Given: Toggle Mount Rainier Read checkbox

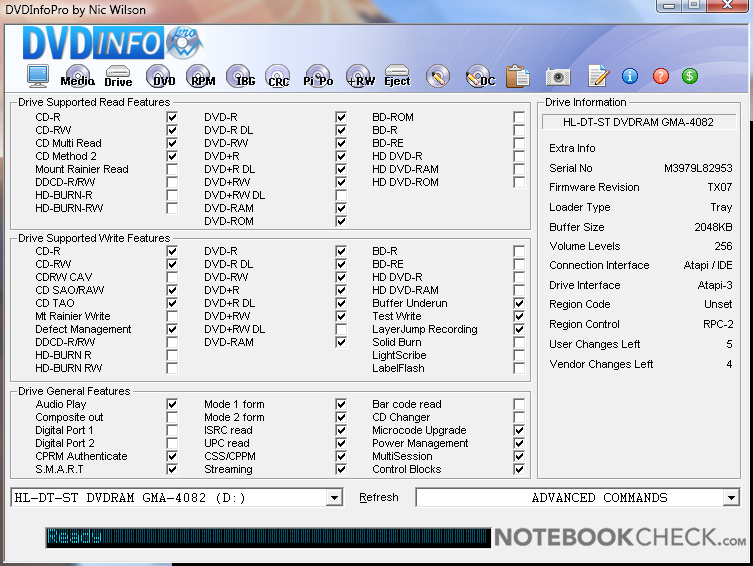Looking at the screenshot, I should [x=172, y=169].
